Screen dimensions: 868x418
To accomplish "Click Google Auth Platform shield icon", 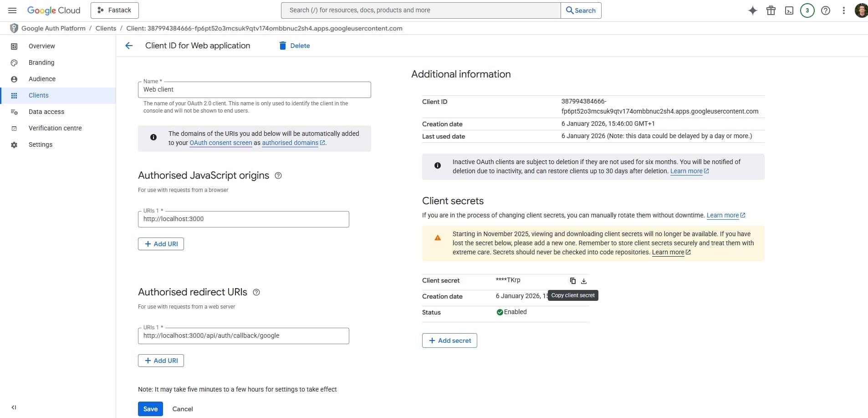I will [x=14, y=28].
